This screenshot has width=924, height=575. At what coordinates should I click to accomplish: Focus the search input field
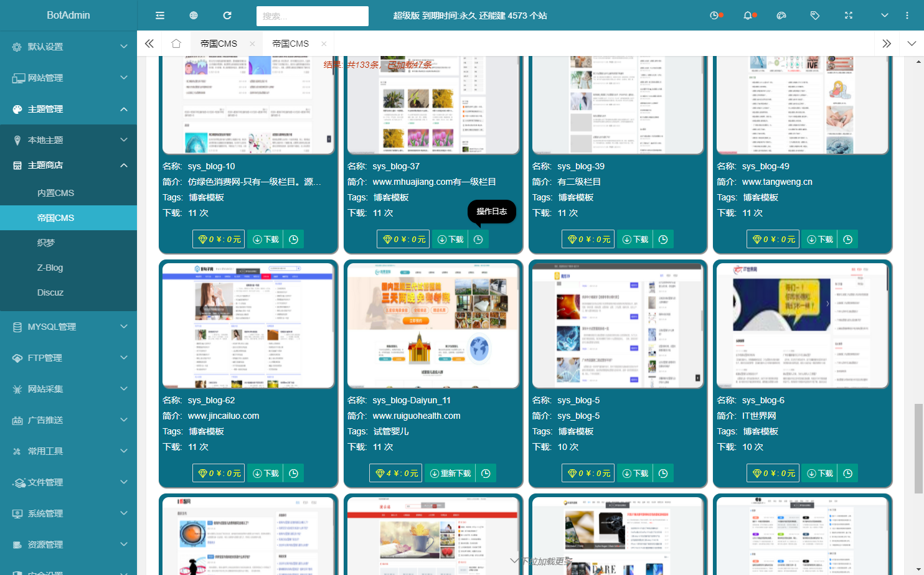pyautogui.click(x=313, y=16)
